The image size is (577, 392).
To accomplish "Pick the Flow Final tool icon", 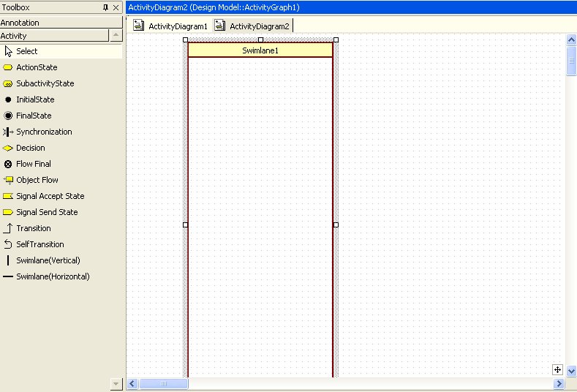I will pos(8,164).
